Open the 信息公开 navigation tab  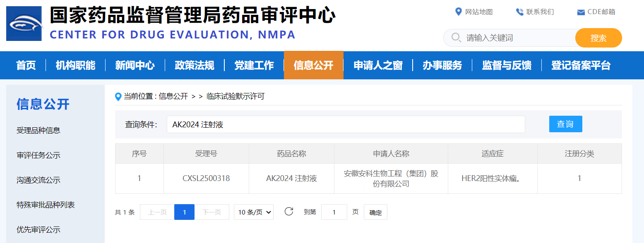[x=313, y=65]
